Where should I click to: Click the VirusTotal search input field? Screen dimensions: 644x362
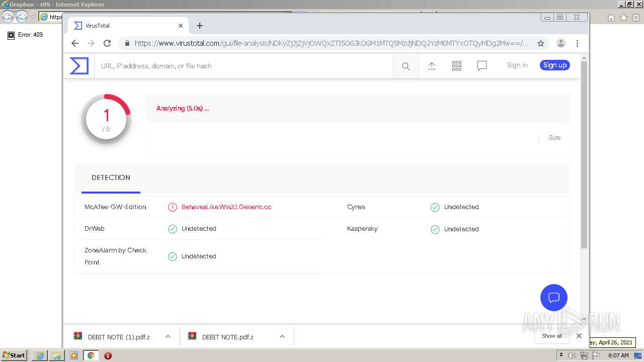[244, 66]
